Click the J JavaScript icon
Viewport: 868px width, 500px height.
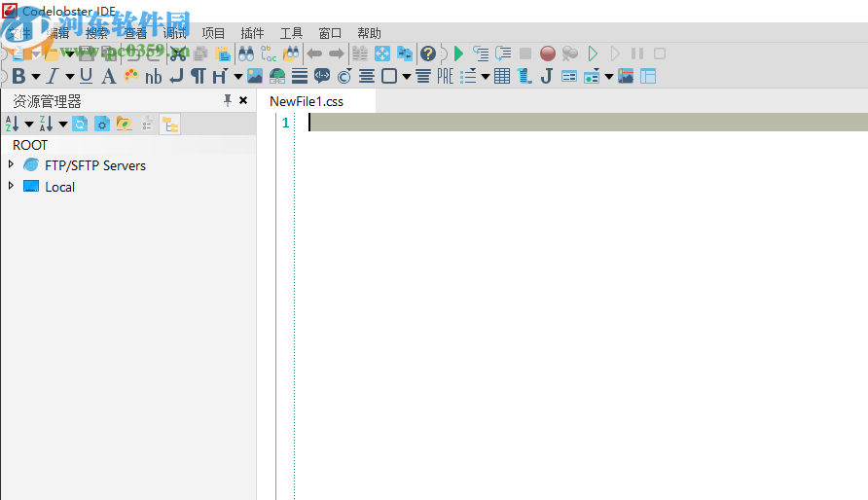[547, 76]
